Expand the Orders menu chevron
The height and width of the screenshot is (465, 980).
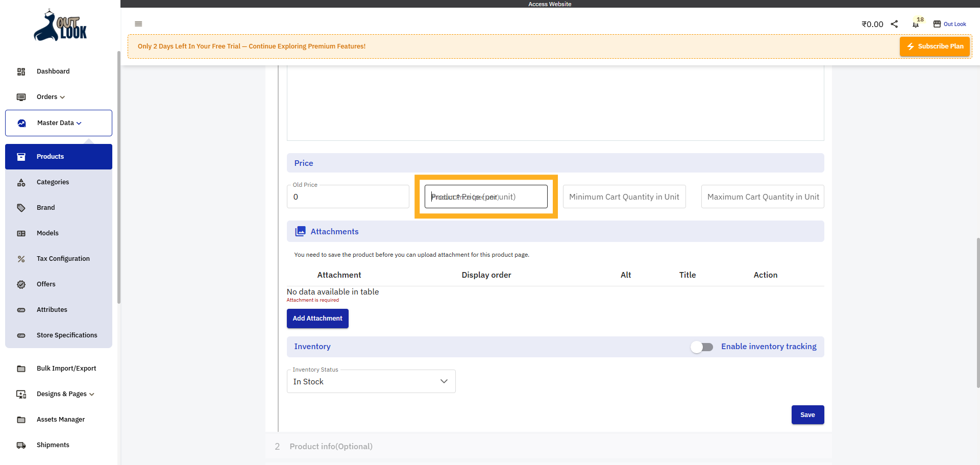coord(62,97)
